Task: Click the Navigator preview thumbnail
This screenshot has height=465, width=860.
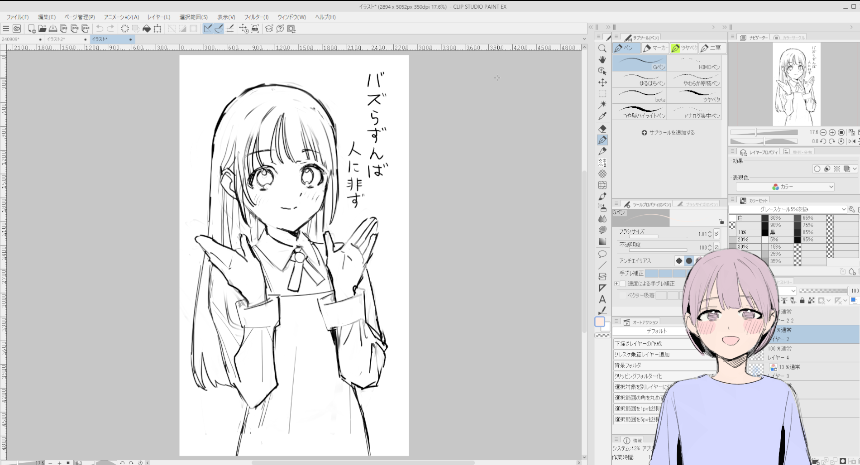Action: coord(796,84)
